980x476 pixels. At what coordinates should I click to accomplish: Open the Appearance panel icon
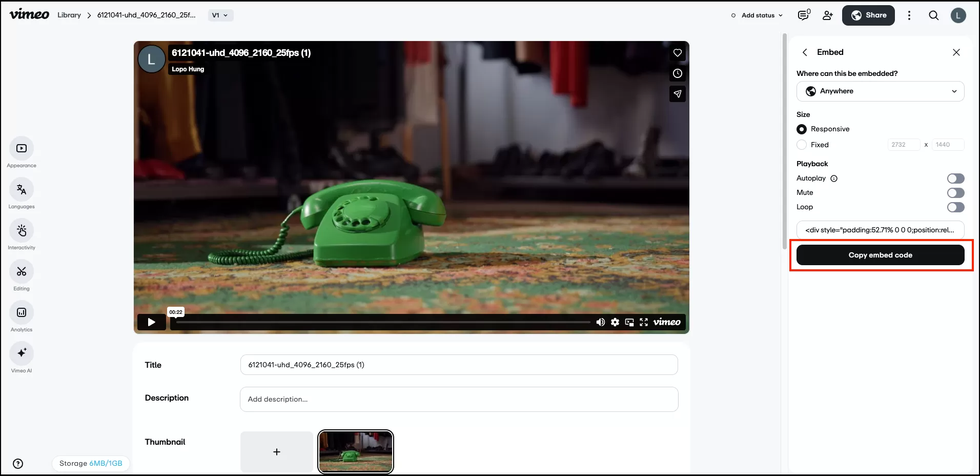tap(22, 148)
